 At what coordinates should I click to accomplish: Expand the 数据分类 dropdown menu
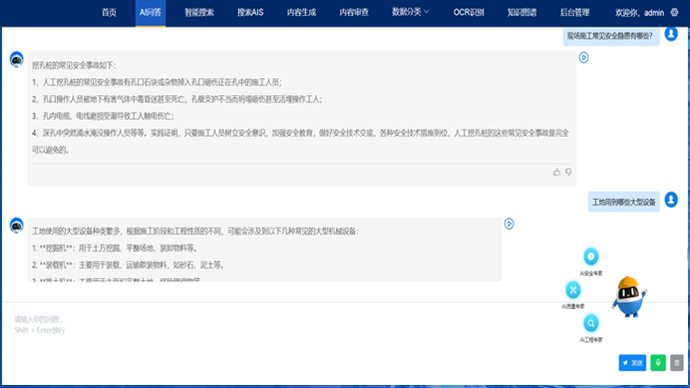coord(411,12)
